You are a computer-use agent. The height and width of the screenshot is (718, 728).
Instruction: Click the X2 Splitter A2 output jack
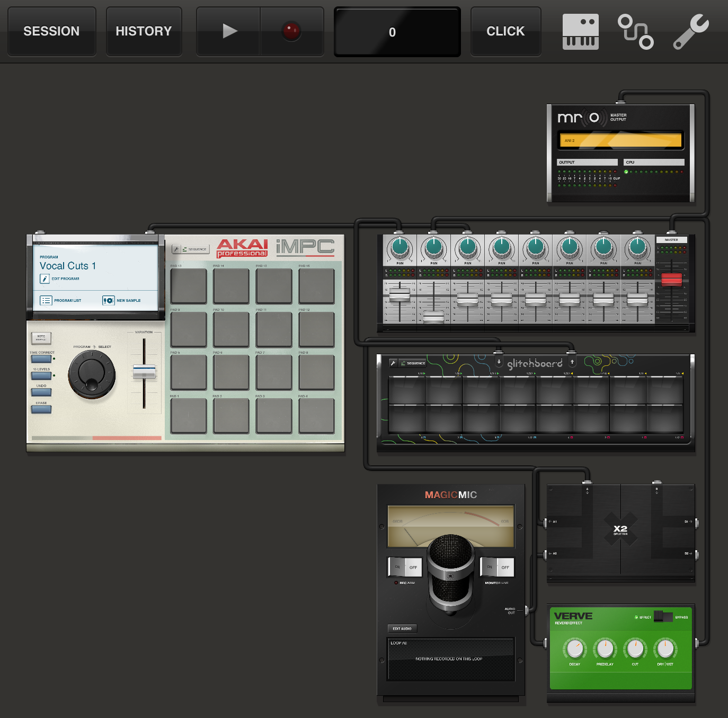pos(546,554)
